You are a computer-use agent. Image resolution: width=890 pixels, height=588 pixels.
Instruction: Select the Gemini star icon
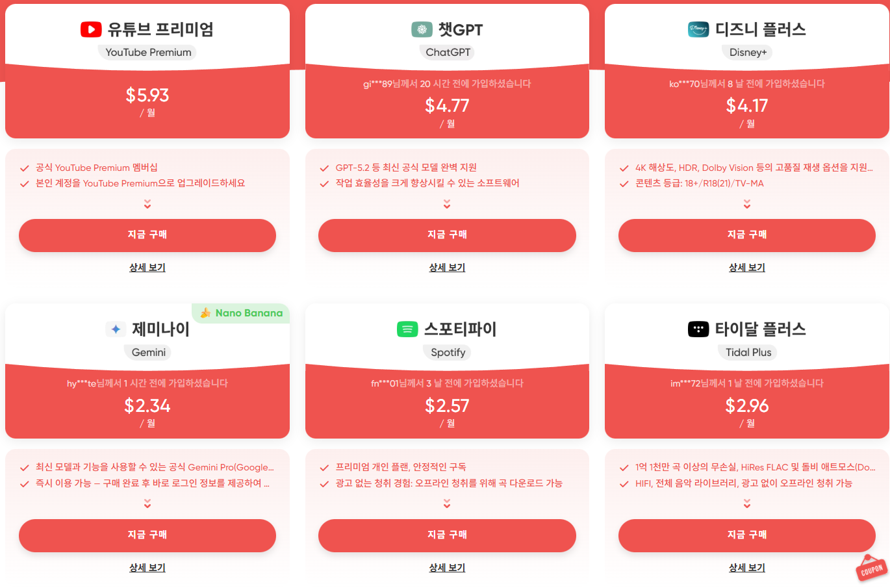116,329
